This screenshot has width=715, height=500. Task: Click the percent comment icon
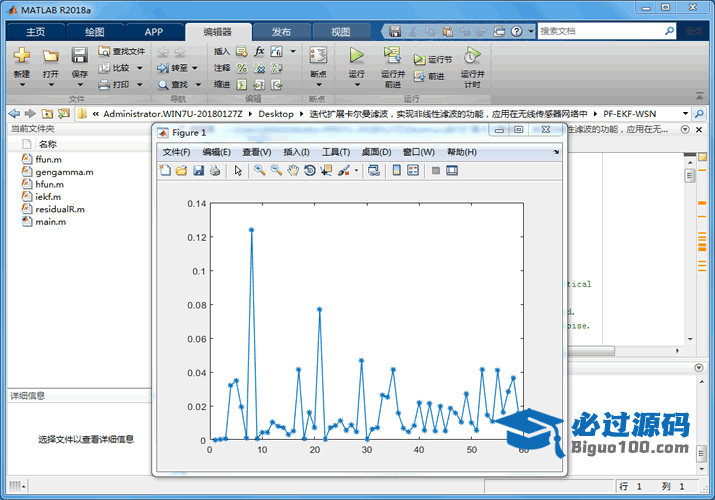[242, 68]
